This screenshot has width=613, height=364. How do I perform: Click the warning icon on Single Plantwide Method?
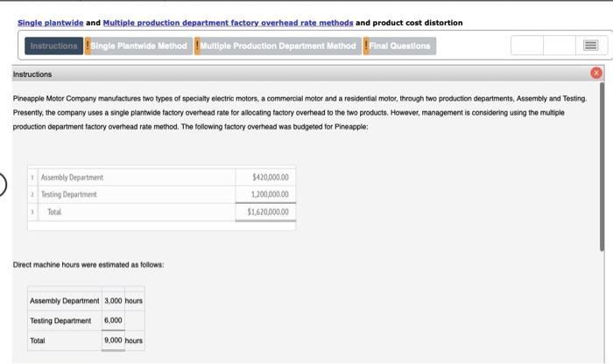pyautogui.click(x=88, y=46)
